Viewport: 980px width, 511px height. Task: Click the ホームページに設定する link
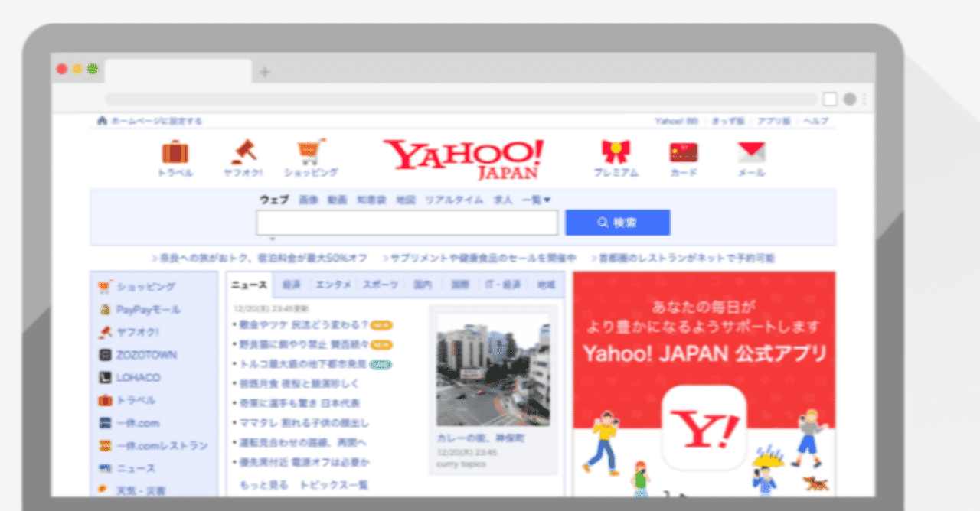[x=156, y=121]
